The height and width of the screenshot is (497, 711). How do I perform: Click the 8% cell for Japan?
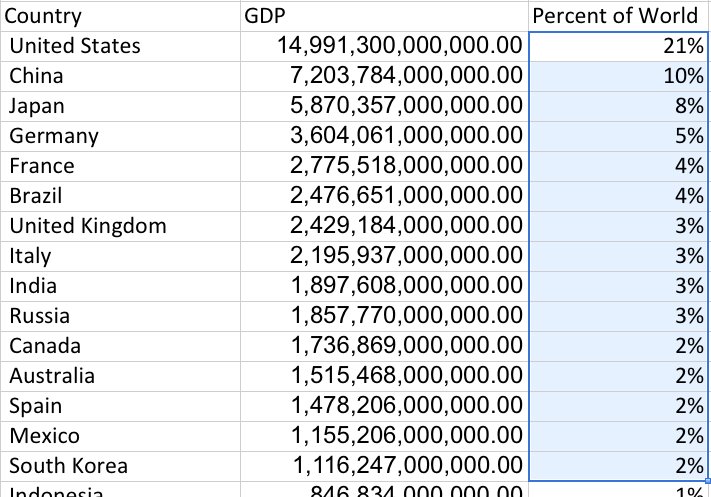click(618, 106)
